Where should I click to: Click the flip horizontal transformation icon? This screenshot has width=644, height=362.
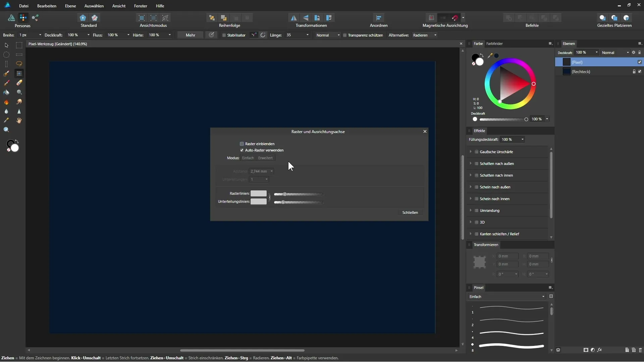(293, 18)
